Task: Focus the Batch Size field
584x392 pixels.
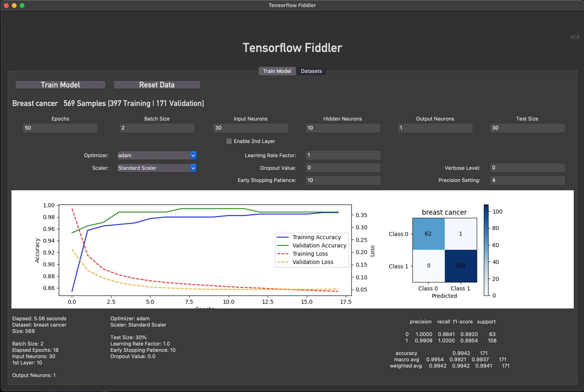Action: [x=157, y=128]
